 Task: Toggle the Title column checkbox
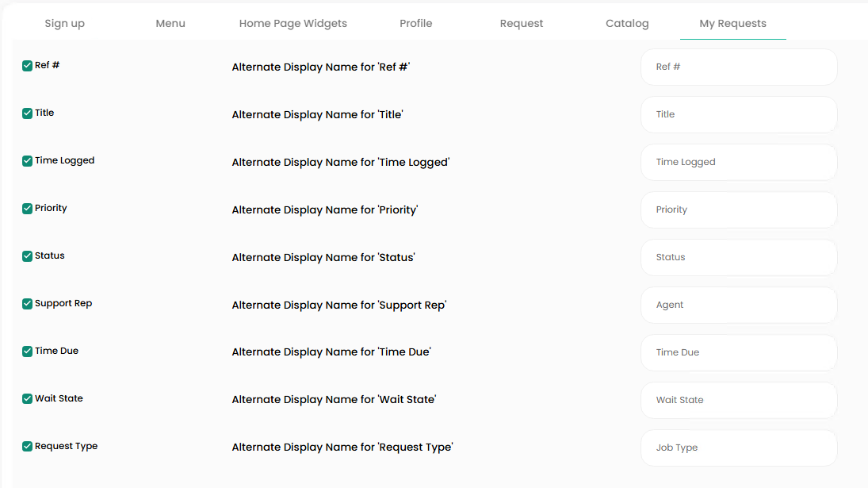point(28,113)
